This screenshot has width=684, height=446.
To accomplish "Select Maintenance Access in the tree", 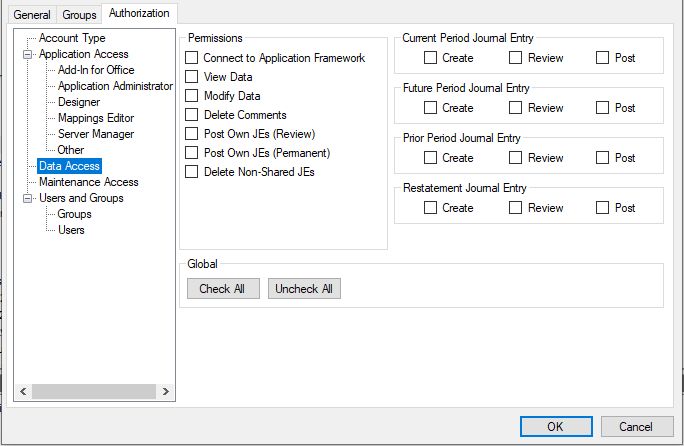I will pyautogui.click(x=88, y=182).
